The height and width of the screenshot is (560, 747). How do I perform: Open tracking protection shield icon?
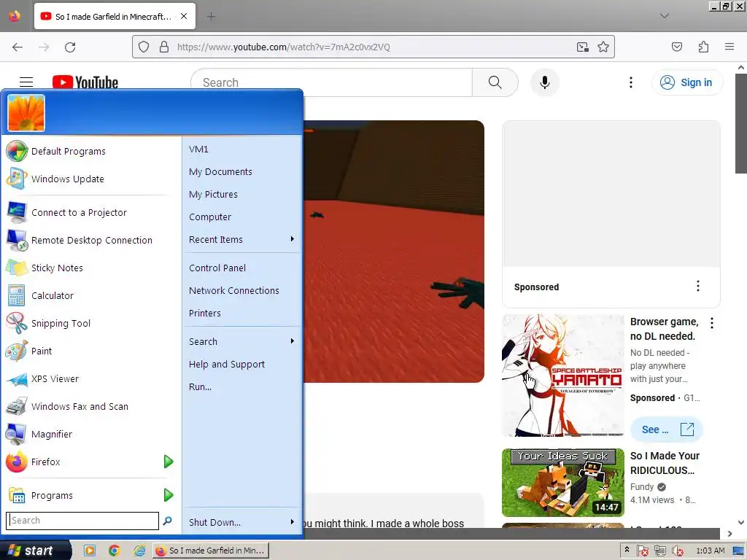(x=144, y=47)
